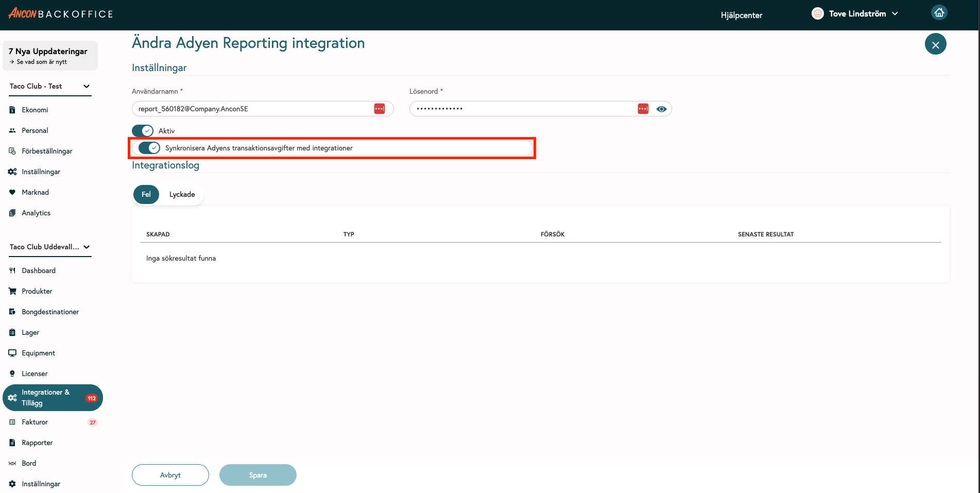This screenshot has width=980, height=493.
Task: Click the 112 badge on Integrationer & Tillägg
Action: pyautogui.click(x=92, y=398)
